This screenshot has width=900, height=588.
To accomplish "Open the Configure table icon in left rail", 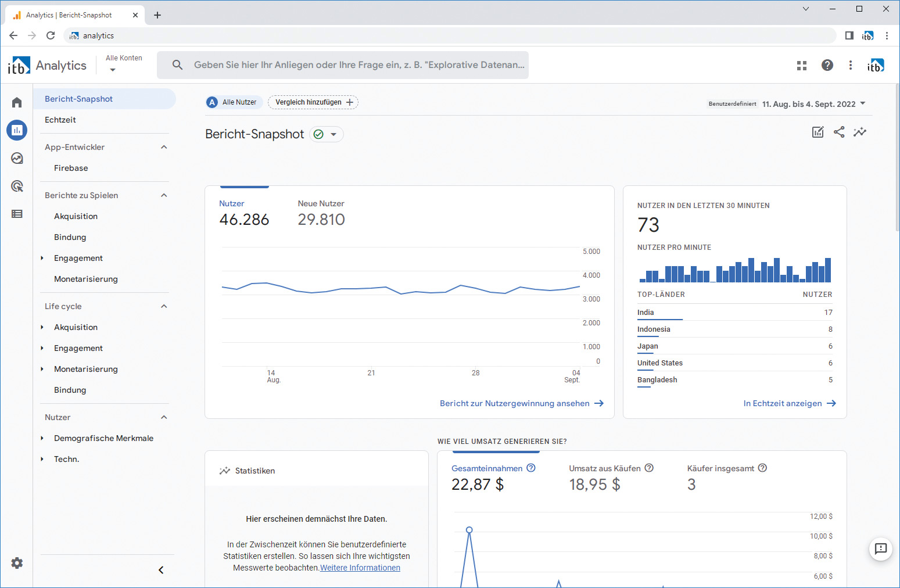I will coord(17,214).
